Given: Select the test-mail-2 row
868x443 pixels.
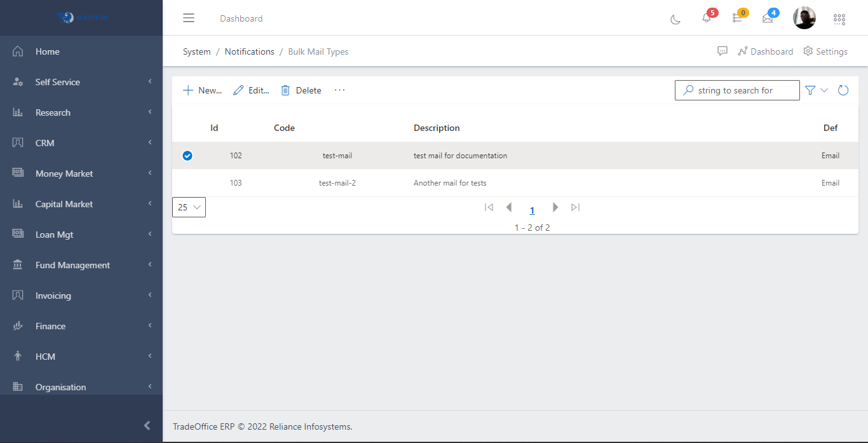Looking at the screenshot, I should [337, 183].
